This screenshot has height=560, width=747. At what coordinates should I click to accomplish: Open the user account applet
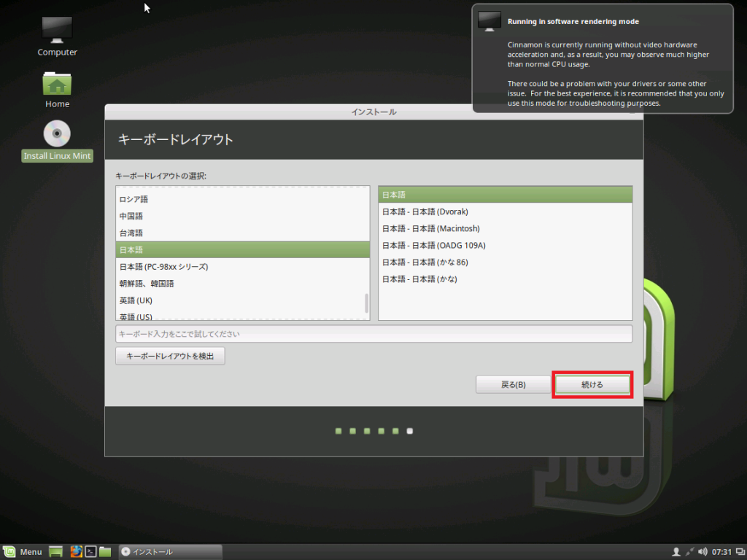click(676, 552)
